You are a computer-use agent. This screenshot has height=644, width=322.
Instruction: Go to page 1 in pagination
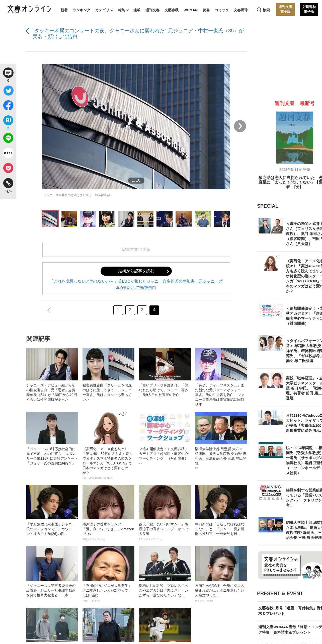[118, 310]
